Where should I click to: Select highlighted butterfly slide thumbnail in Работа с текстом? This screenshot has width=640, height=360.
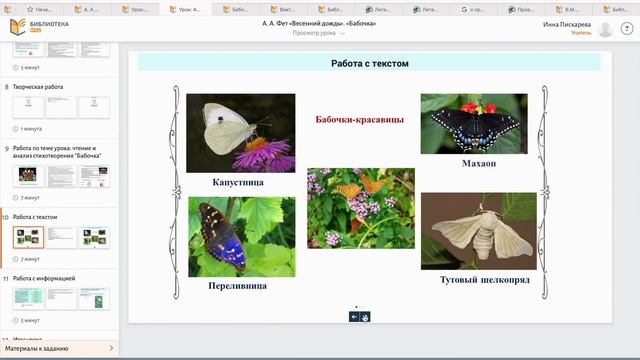(28, 237)
